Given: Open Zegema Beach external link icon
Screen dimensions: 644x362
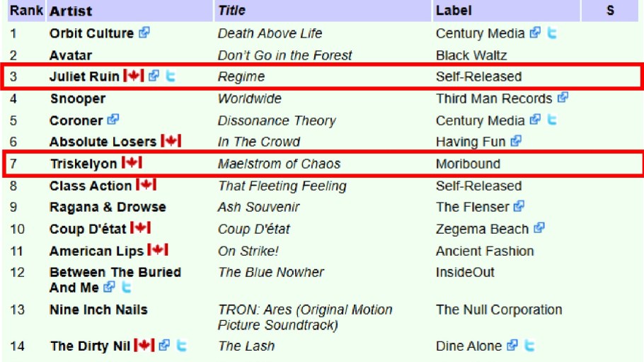Looking at the screenshot, I should click(x=539, y=229).
